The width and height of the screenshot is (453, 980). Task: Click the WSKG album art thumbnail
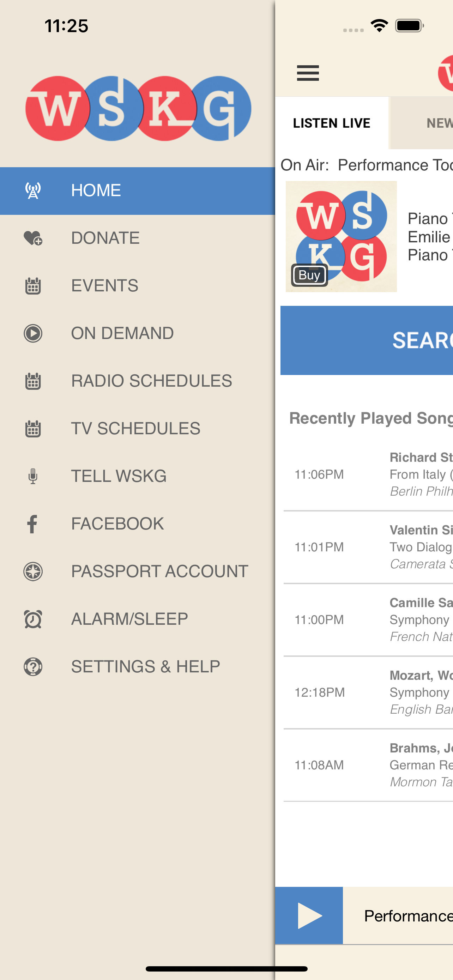tap(341, 237)
